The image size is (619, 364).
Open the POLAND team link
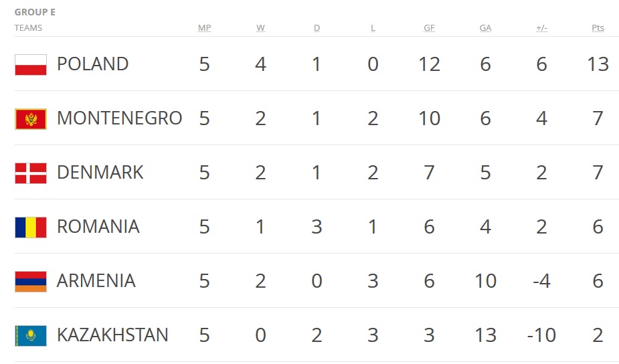(92, 64)
